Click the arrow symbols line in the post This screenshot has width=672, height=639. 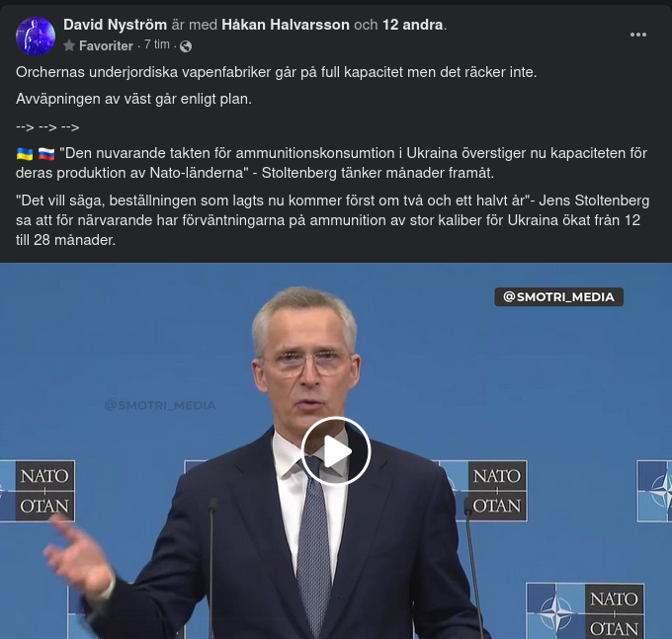47,127
